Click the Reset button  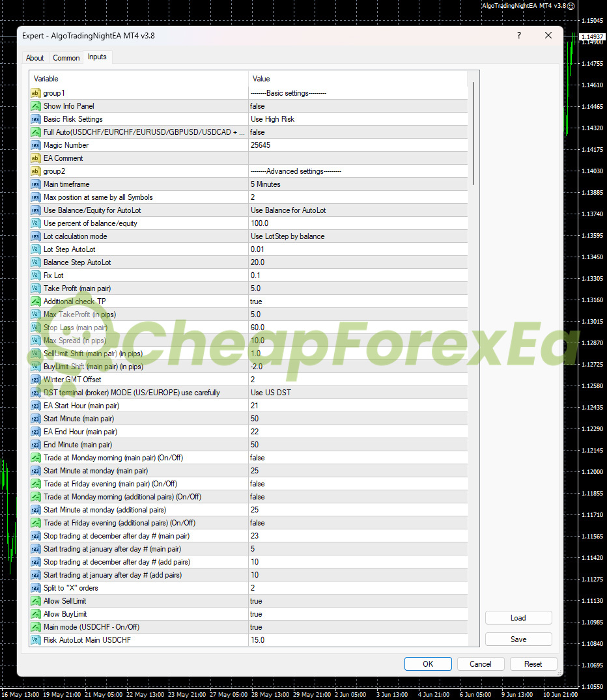533,664
